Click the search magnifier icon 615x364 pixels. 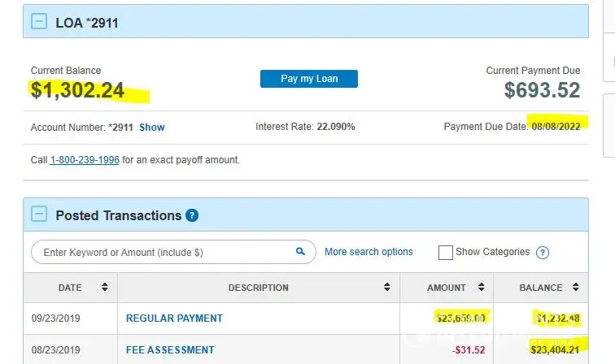[x=300, y=252]
